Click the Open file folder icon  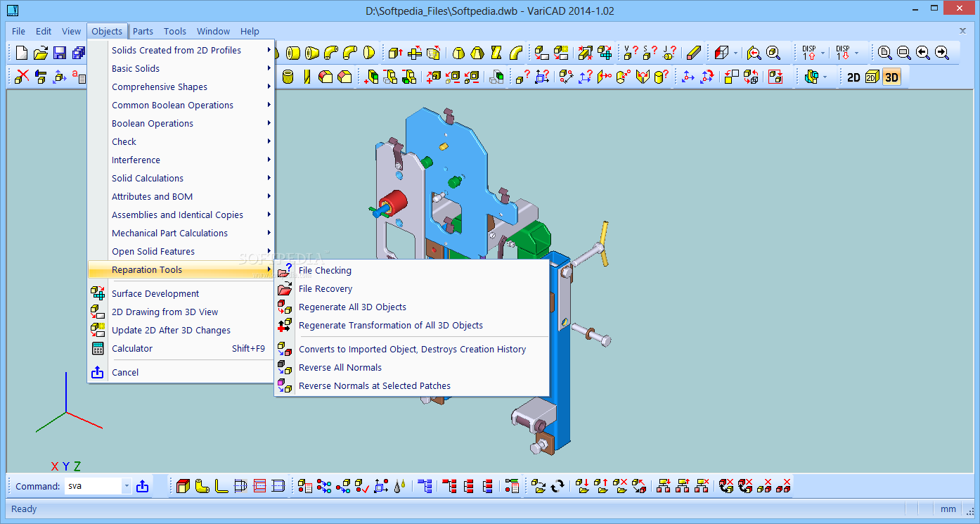point(41,53)
